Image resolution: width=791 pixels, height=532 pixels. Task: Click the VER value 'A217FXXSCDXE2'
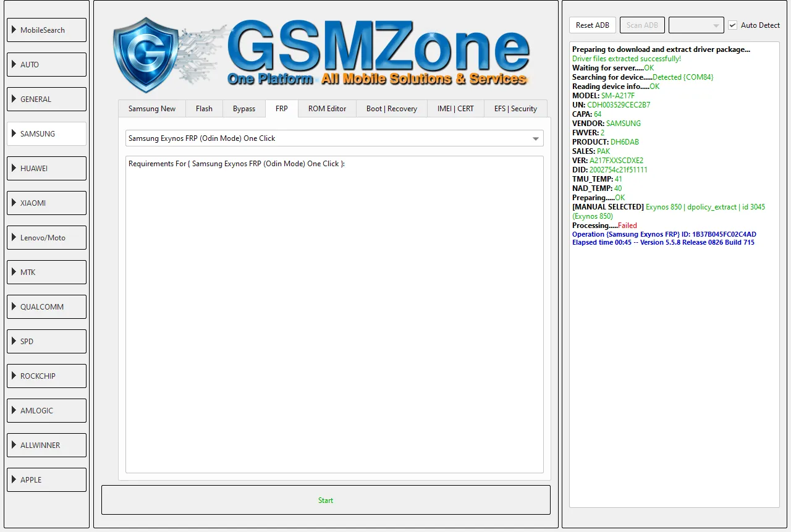616,161
